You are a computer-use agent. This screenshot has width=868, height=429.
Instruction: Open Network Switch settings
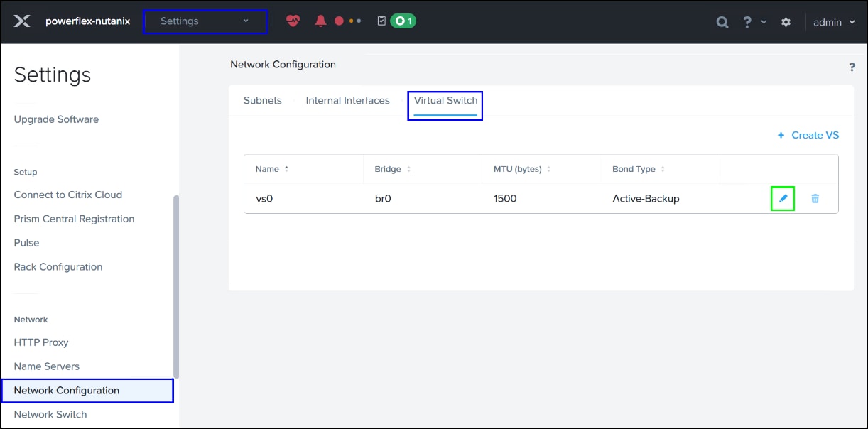coord(50,415)
